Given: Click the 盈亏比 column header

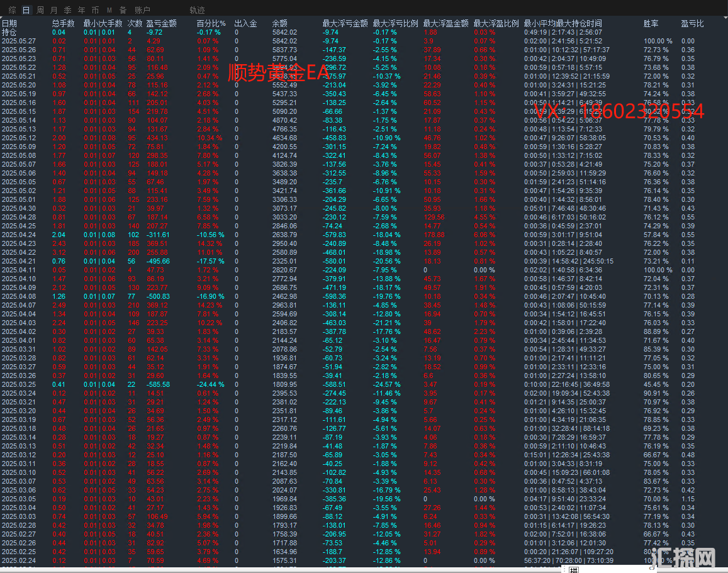Looking at the screenshot, I should [692, 23].
